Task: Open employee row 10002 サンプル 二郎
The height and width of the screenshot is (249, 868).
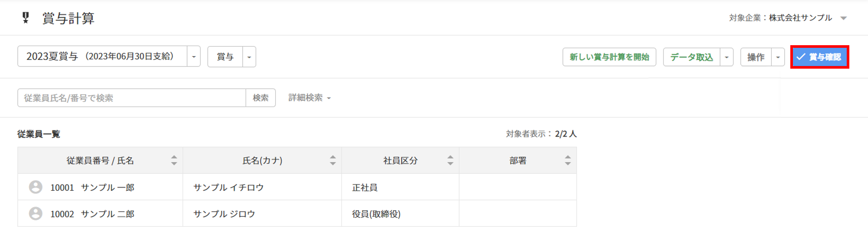Action: pyautogui.click(x=297, y=213)
